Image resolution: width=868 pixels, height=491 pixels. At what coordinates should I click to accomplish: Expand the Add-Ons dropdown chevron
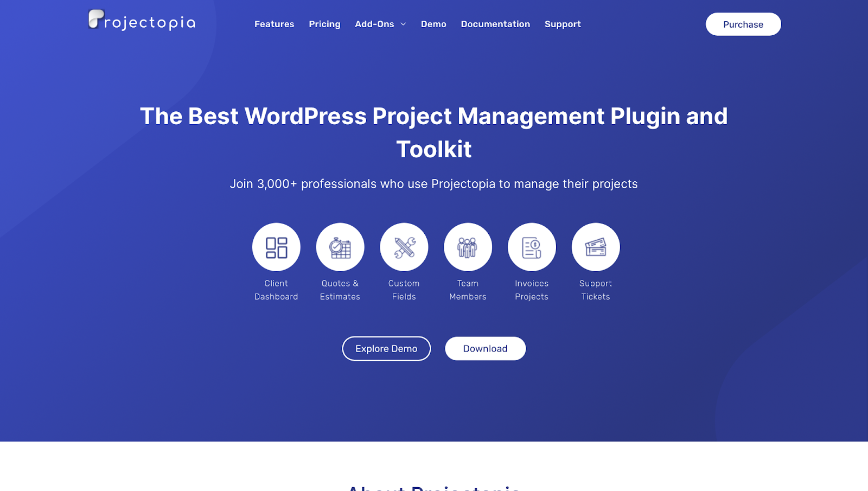pos(403,24)
